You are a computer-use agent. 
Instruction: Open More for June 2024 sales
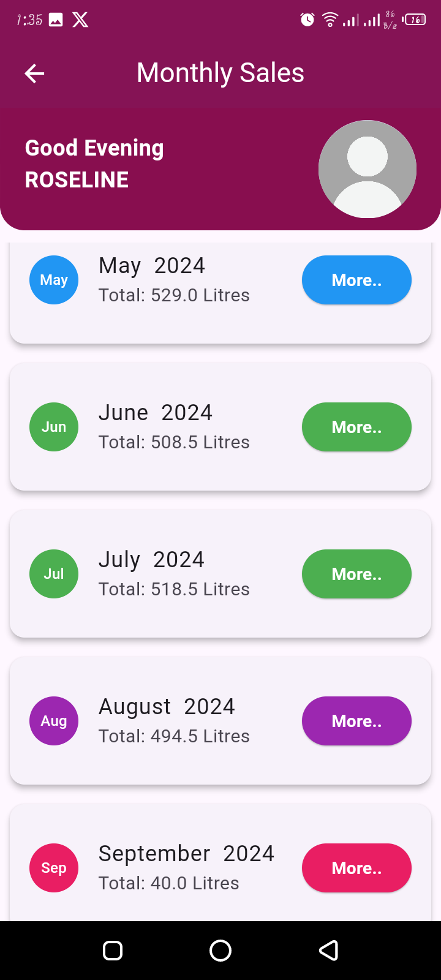pos(356,427)
